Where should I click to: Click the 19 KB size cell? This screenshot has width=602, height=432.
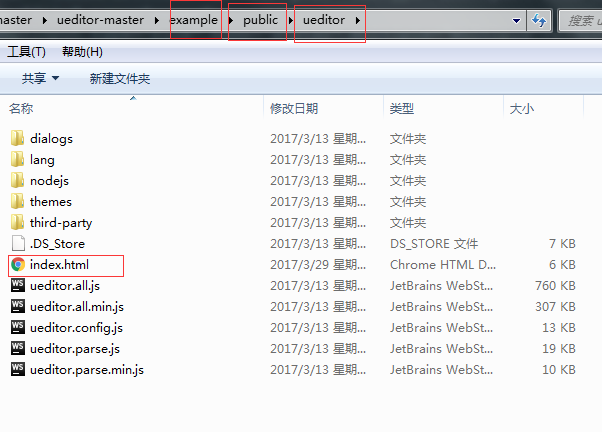559,349
